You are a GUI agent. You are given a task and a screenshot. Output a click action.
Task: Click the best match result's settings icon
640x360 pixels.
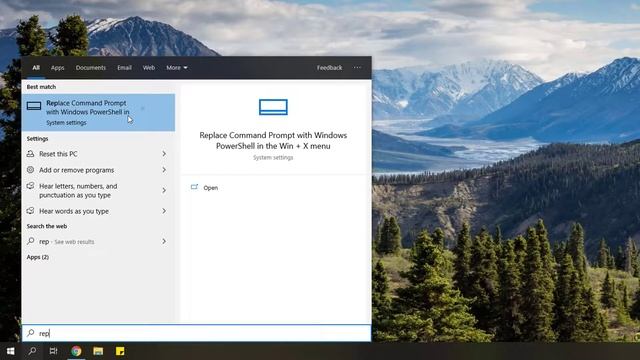(34, 106)
